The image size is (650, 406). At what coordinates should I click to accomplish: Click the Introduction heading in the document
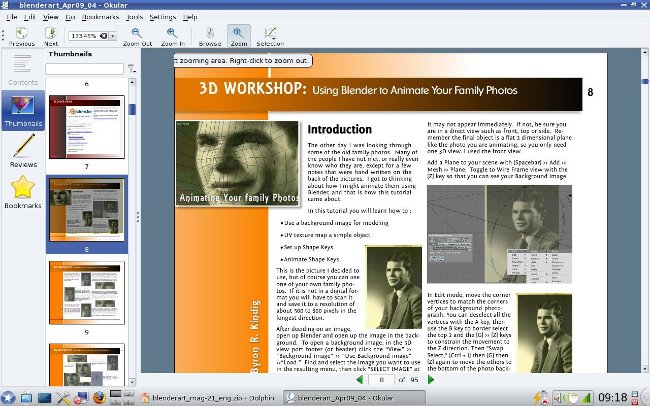[340, 129]
